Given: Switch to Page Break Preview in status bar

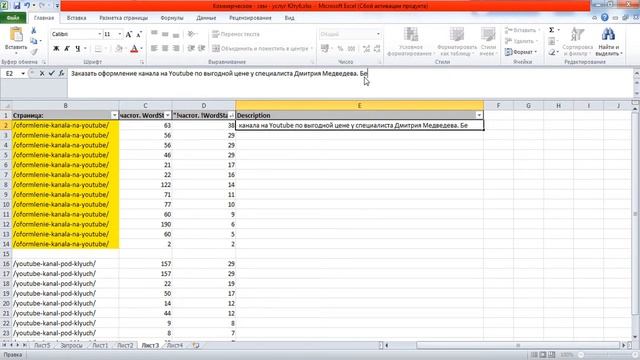Looking at the screenshot, I should pyautogui.click(x=552, y=355).
